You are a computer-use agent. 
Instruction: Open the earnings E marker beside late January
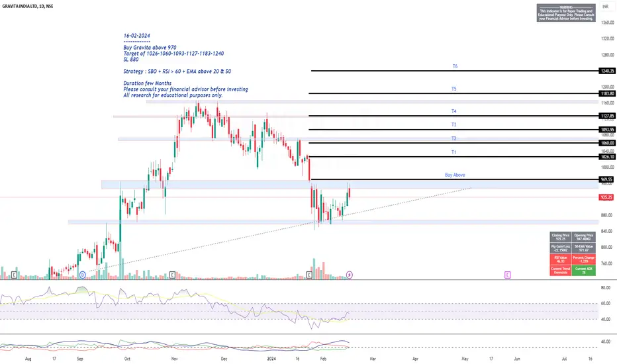click(309, 275)
